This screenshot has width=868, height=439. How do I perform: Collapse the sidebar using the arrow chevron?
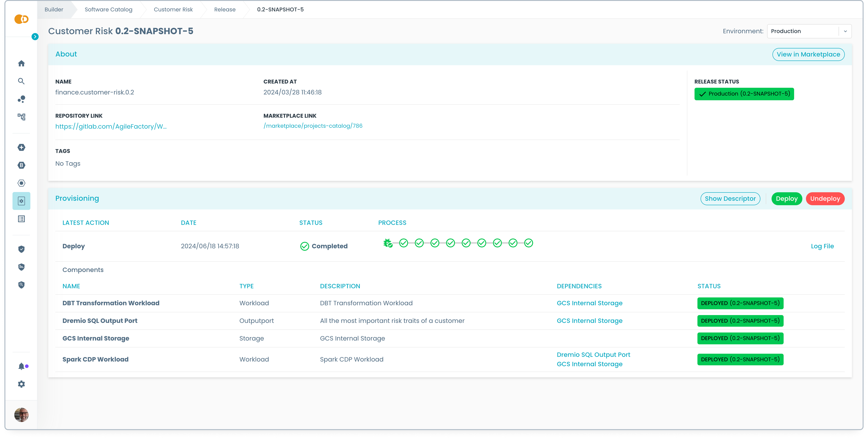35,36
